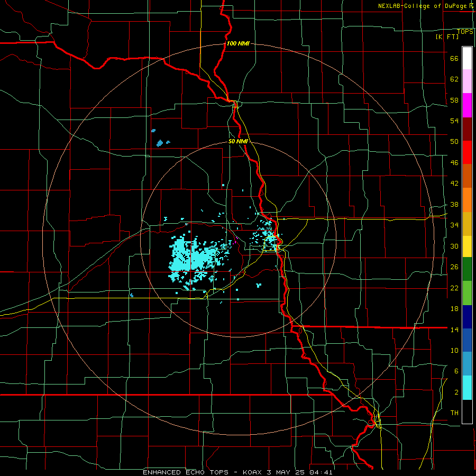The width and height of the screenshot is (476, 476).
Task: Click the 'NEXLAB-College of DuPage' header text
Action: (x=422, y=6)
